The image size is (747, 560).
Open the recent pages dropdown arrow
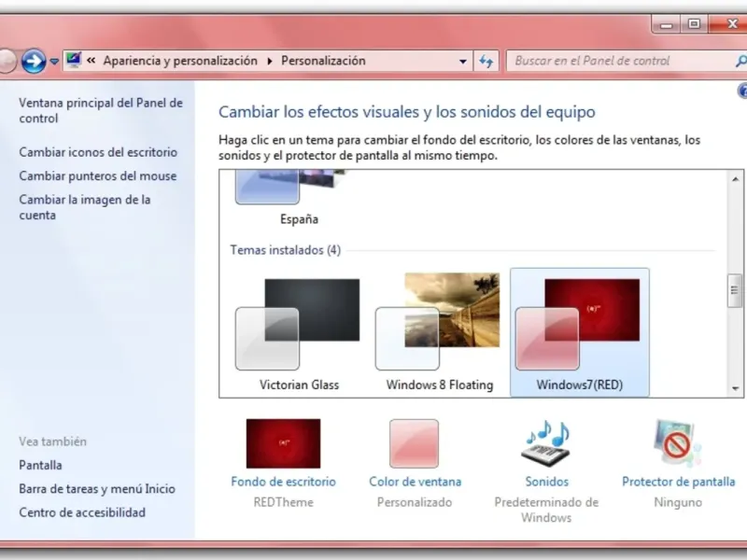click(54, 62)
